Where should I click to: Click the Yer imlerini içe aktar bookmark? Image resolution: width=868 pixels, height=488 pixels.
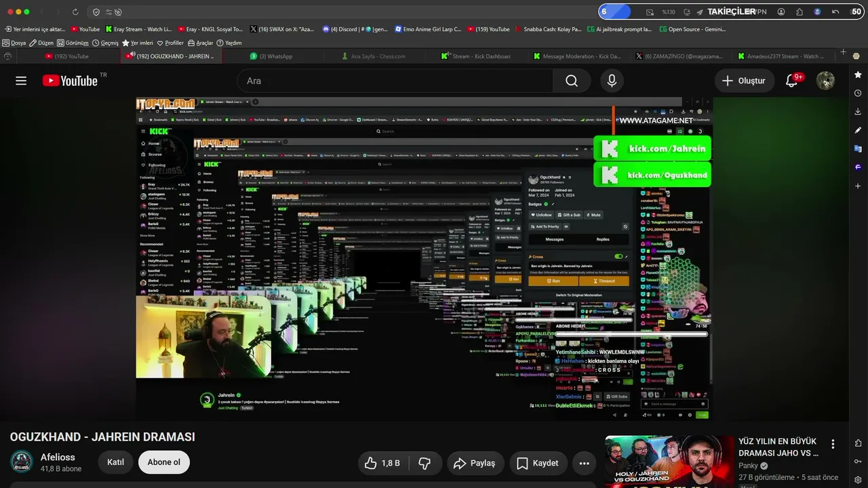click(35, 29)
